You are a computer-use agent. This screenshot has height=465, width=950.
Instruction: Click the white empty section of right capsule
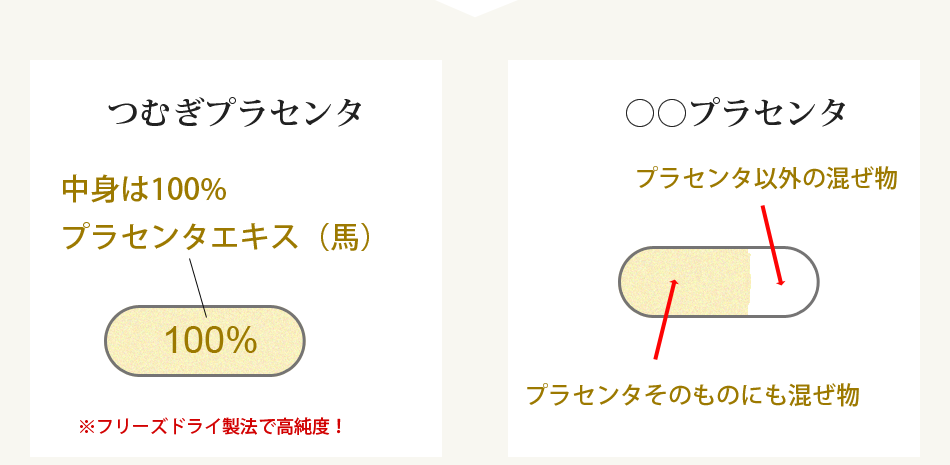click(x=783, y=281)
